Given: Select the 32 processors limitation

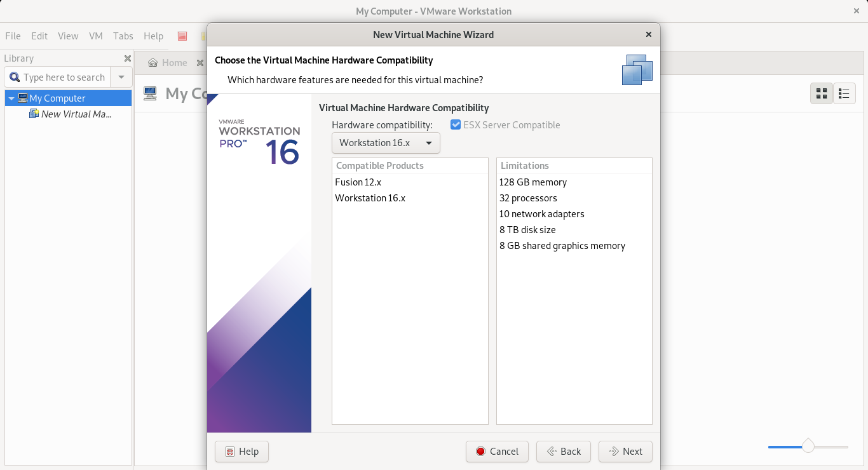Looking at the screenshot, I should (x=574, y=198).
